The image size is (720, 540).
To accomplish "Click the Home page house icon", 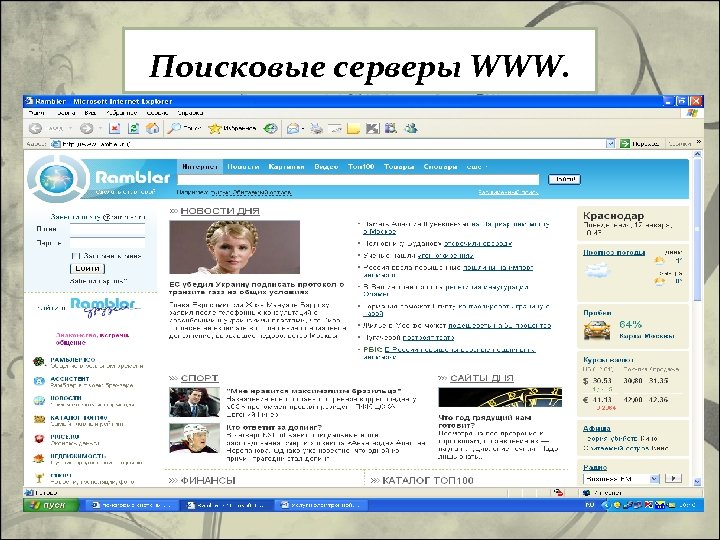I will pos(152,129).
